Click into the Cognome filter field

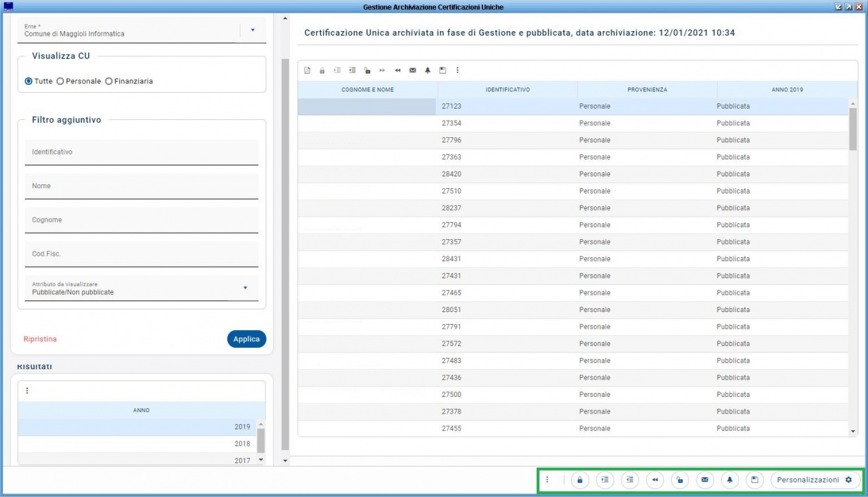[x=141, y=221]
